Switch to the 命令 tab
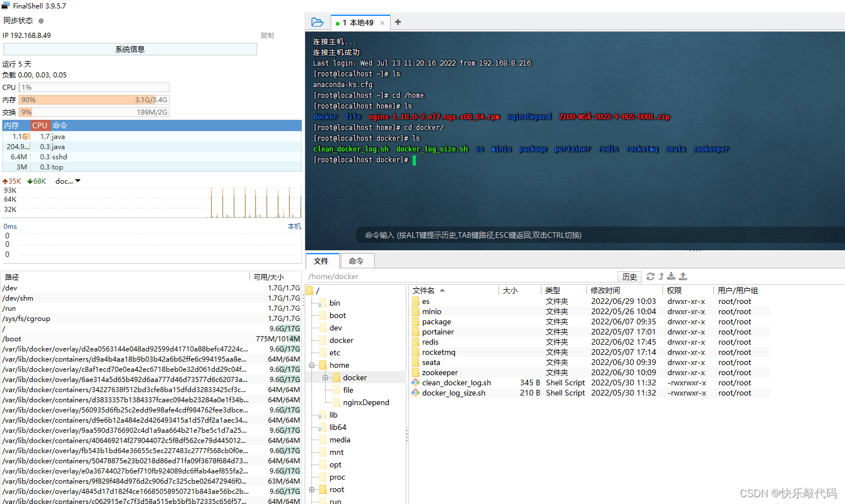The image size is (845, 504). 356,261
